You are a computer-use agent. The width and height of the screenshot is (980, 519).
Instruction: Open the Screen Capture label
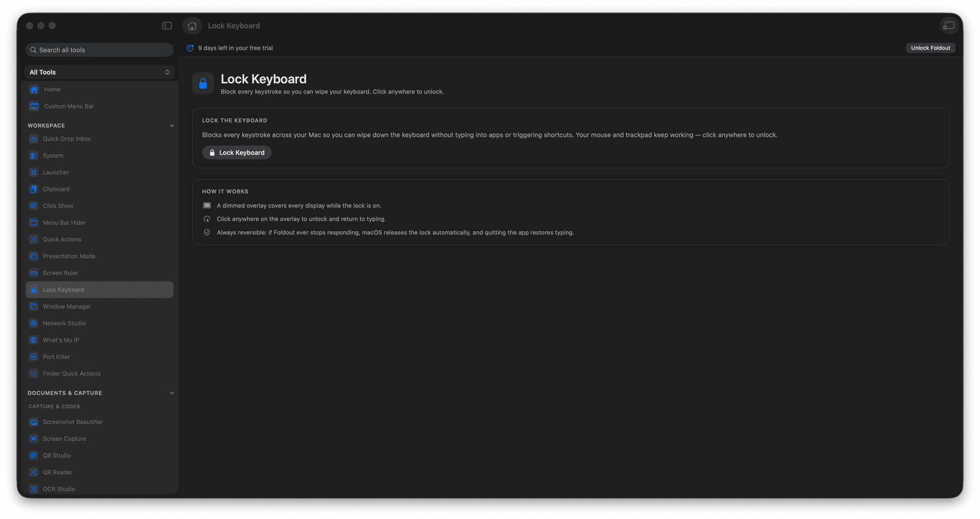[64, 439]
